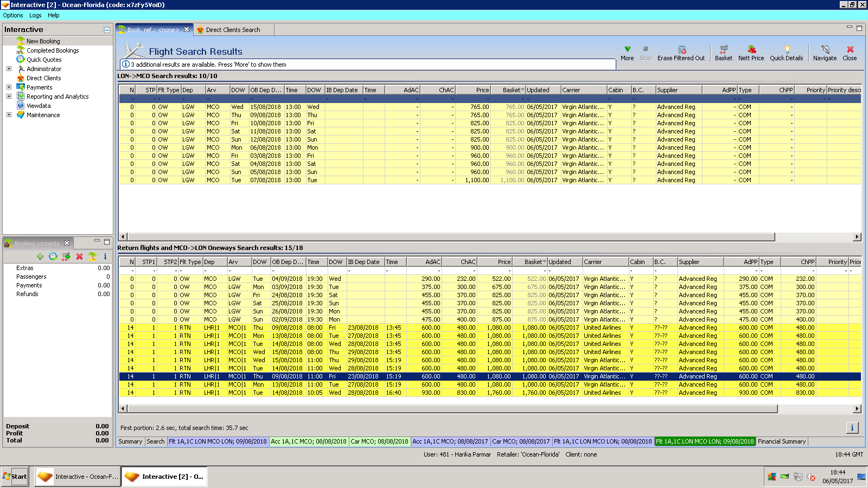Click the Windows Start button

pyautogui.click(x=15, y=477)
